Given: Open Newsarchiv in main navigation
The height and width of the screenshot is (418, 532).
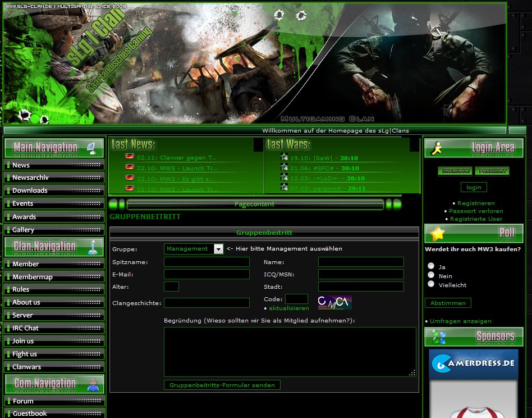Looking at the screenshot, I should [x=30, y=178].
